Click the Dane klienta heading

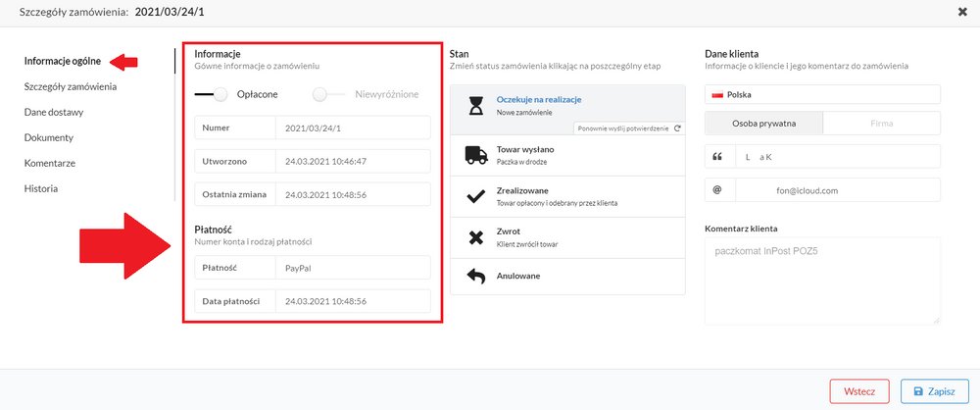coord(731,54)
